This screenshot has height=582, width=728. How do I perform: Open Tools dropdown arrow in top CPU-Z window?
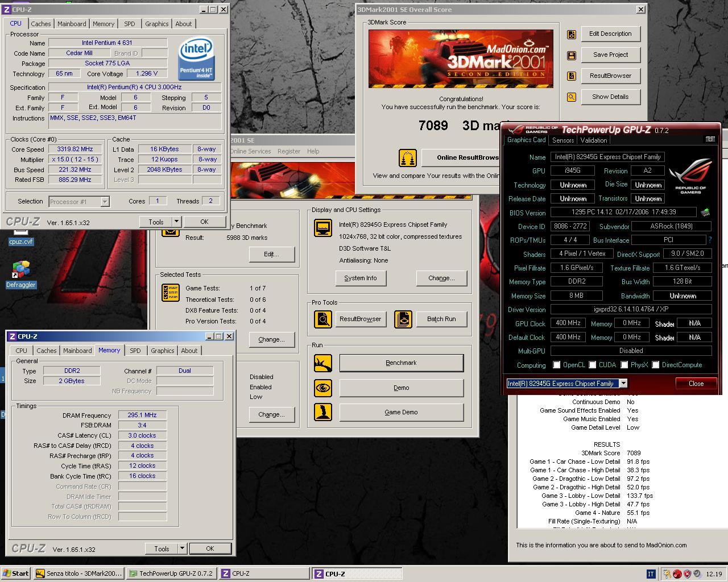(176, 222)
